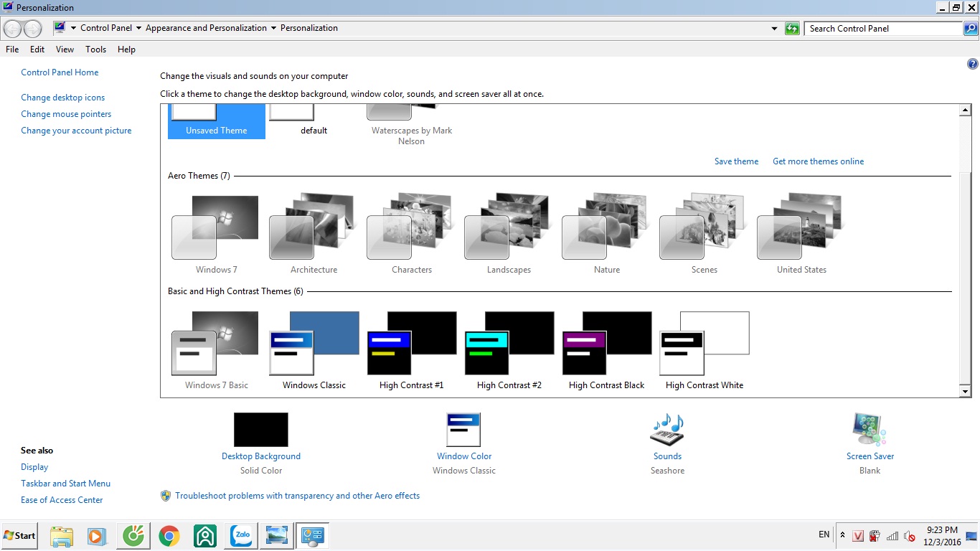Screen dimensions: 980x551
Task: Expand dropdown arrow after Control Panel breadcrumb
Action: (x=138, y=29)
